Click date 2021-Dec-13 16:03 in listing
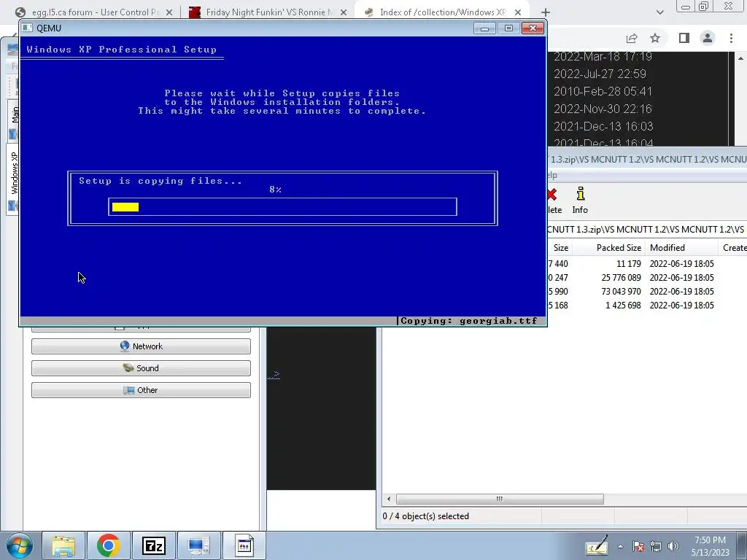Screen dimensions: 747x560 pyautogui.click(x=603, y=126)
